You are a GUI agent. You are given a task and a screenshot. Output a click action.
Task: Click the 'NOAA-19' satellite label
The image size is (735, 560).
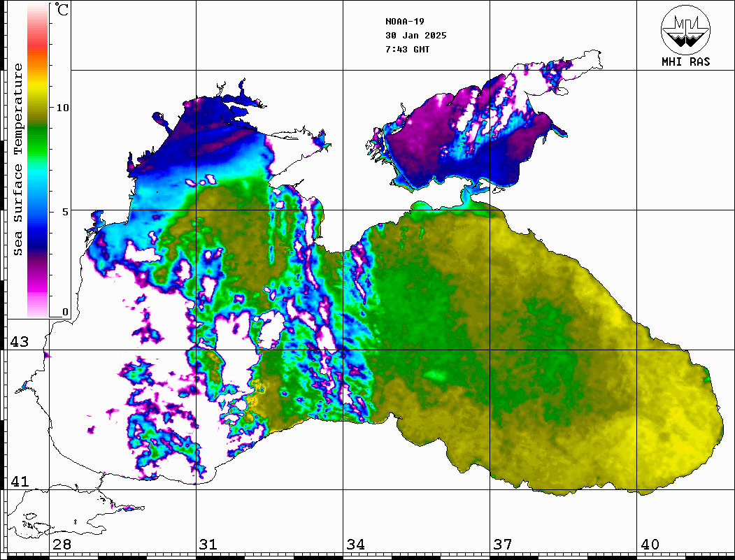tap(404, 22)
